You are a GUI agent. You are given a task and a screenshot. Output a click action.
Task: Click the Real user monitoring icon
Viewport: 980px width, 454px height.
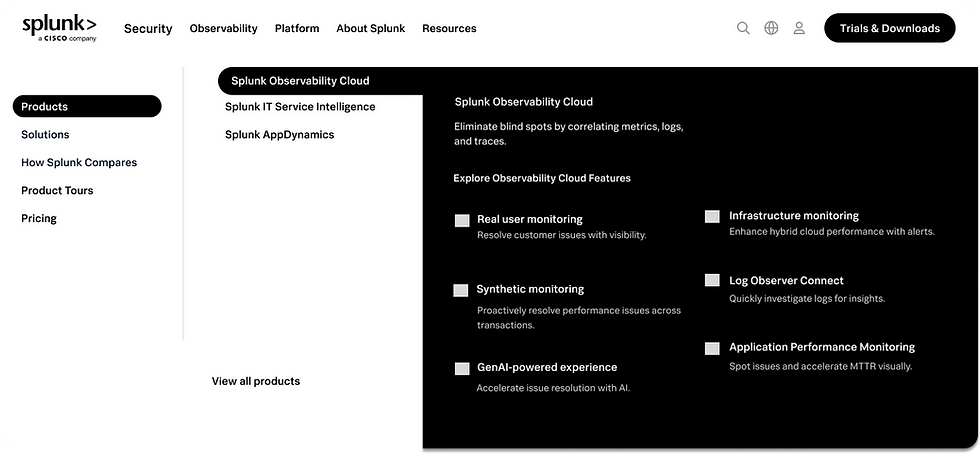[462, 220]
